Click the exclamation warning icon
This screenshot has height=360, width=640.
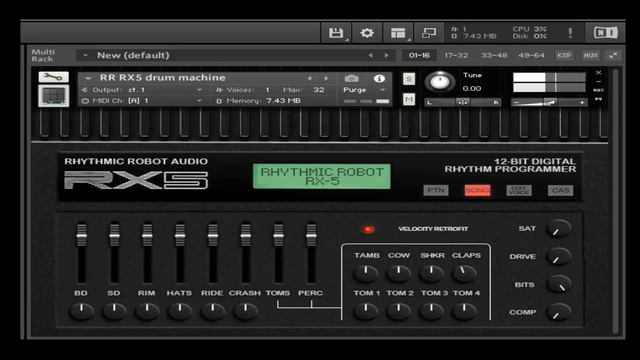(570, 33)
